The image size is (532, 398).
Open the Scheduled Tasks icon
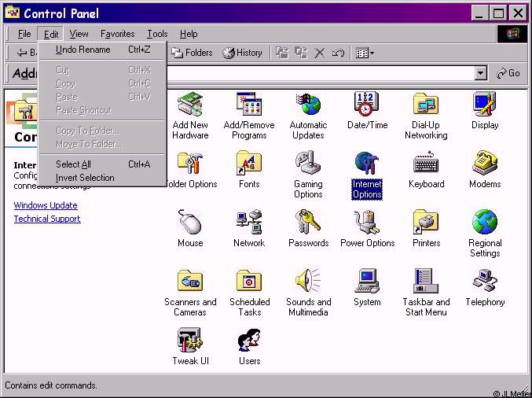click(x=249, y=281)
